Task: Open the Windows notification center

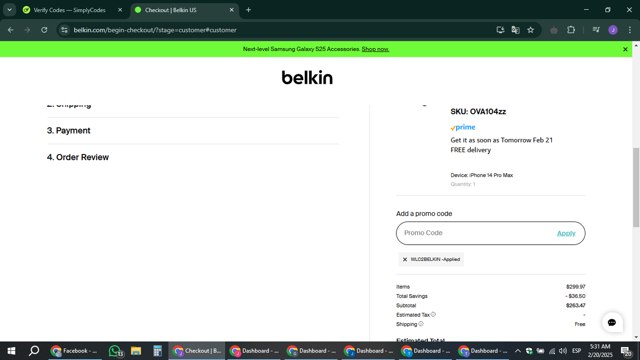Action: [x=626, y=351]
